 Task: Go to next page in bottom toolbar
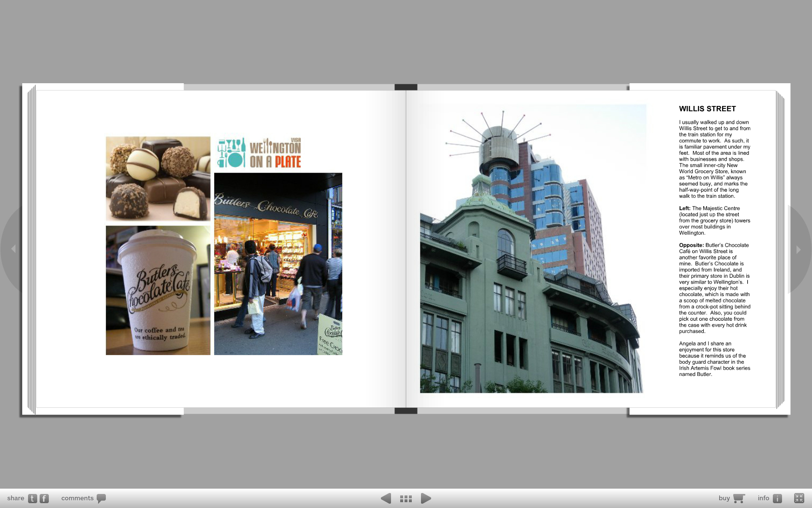pyautogui.click(x=426, y=498)
